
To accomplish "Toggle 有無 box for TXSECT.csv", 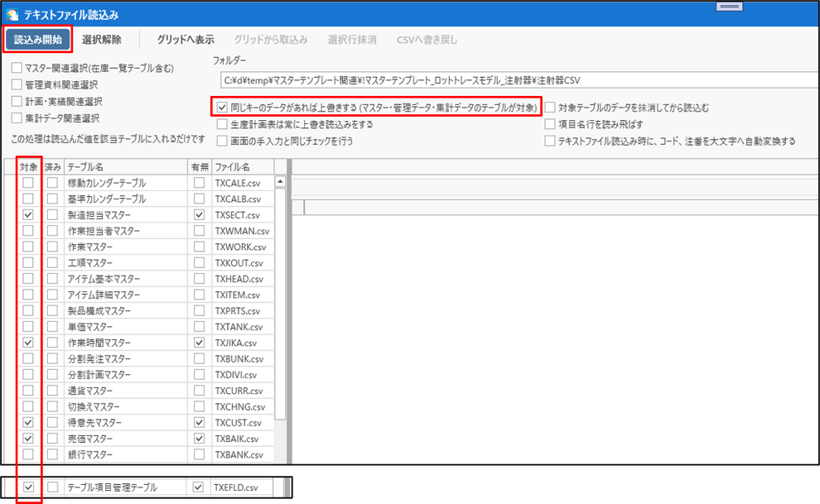I will (200, 214).
